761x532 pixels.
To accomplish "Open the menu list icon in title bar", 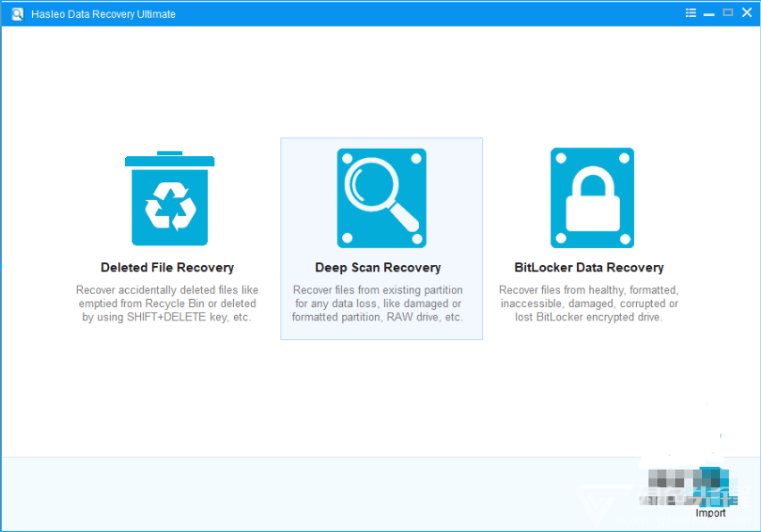I will tap(690, 13).
